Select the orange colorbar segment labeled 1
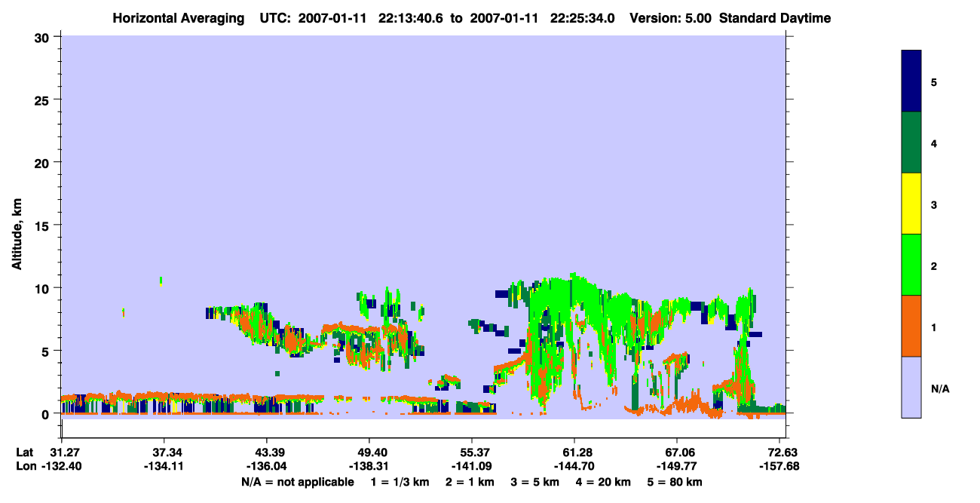The width and height of the screenshot is (980, 503). tap(911, 326)
